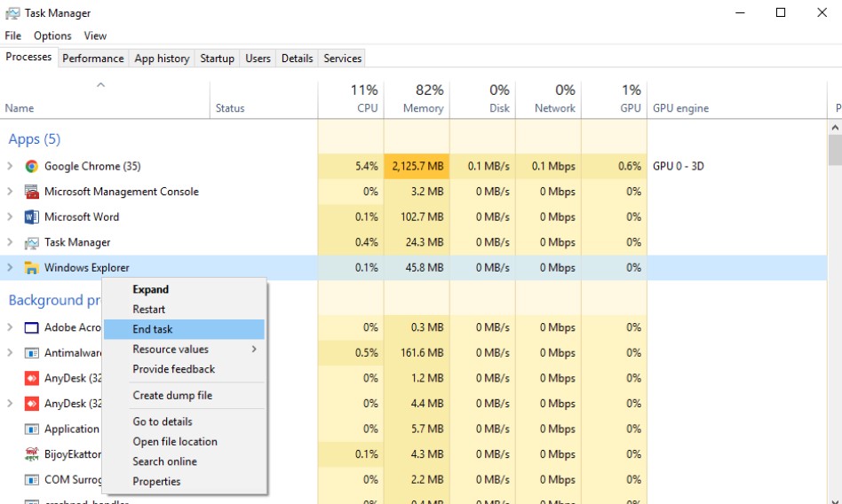The height and width of the screenshot is (504, 842).
Task: Click the vertical scrollbar thumb
Action: pyautogui.click(x=835, y=150)
